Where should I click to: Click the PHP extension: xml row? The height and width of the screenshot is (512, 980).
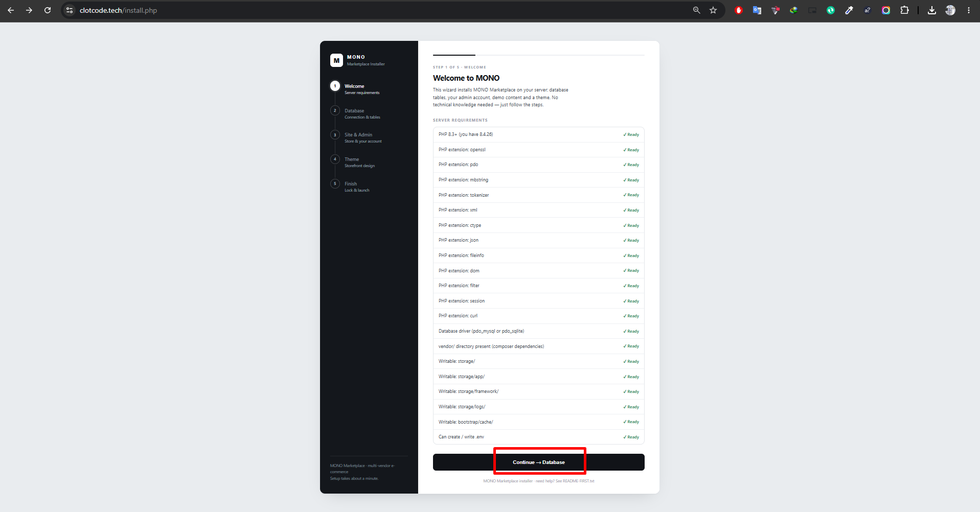click(539, 210)
